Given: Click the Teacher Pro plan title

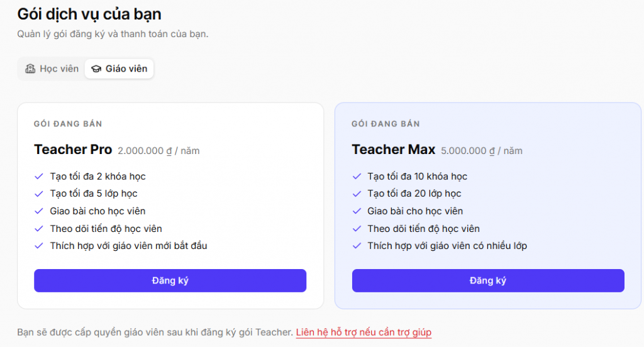Looking at the screenshot, I should pyautogui.click(x=73, y=150).
